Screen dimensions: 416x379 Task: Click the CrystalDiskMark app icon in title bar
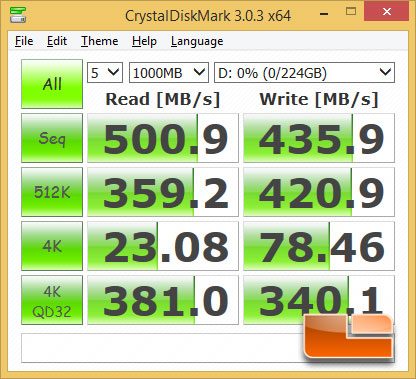[x=18, y=14]
